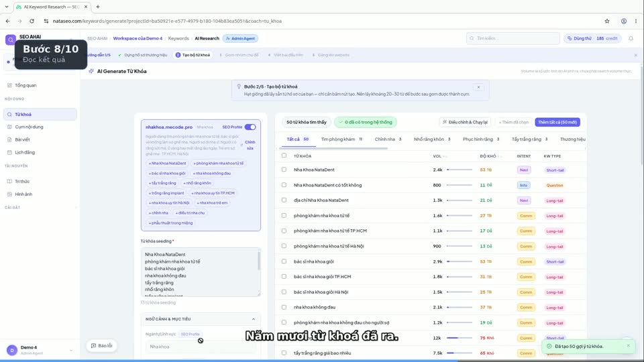Image resolution: width=644 pixels, height=362 pixels.
Task: Select all keywords with header checkbox
Action: coord(284,156)
